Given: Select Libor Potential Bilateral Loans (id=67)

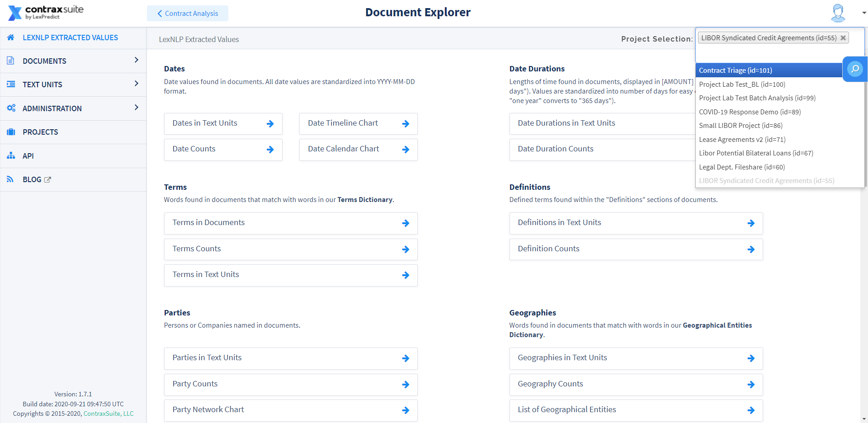Looking at the screenshot, I should 779,153.
